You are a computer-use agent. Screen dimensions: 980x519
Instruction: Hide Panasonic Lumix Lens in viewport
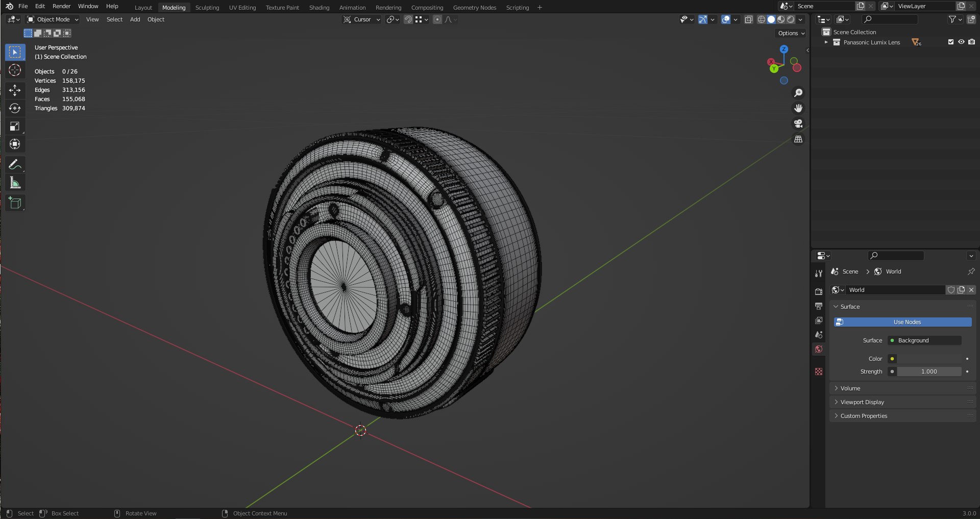pyautogui.click(x=961, y=42)
